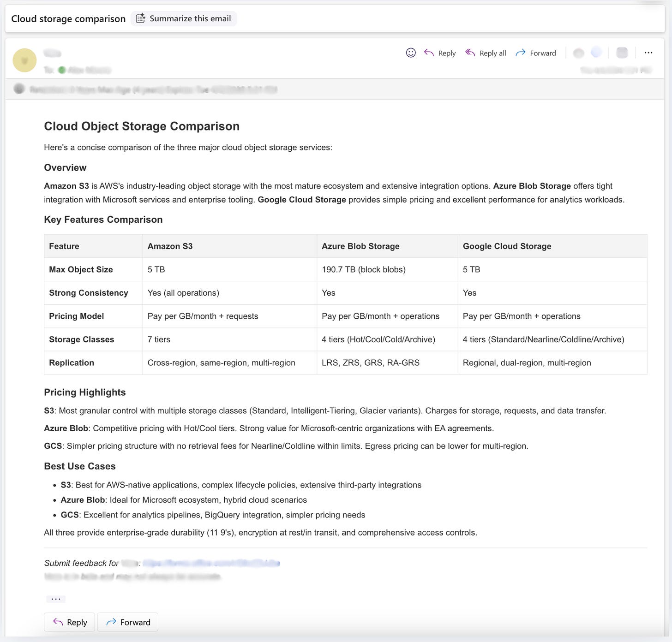Click the subject 'Cloud storage comparison'
The width and height of the screenshot is (672, 642).
pos(68,19)
